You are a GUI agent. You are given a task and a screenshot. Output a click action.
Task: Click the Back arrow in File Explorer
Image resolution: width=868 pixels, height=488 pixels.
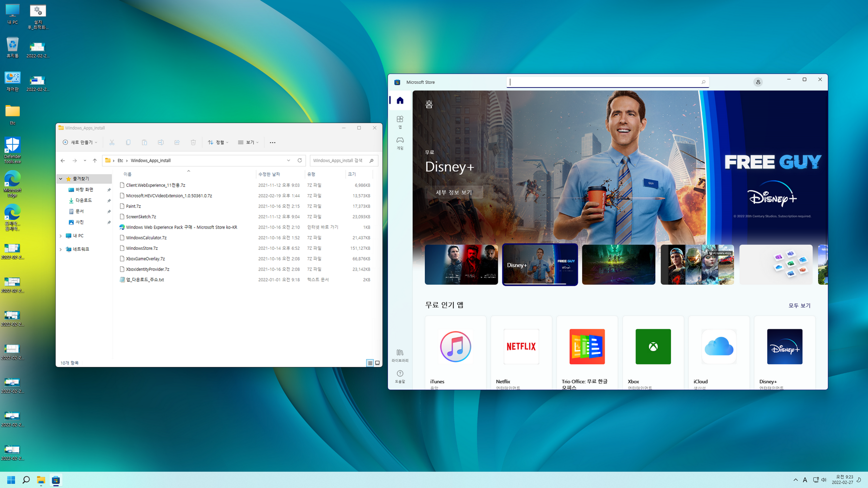63,161
